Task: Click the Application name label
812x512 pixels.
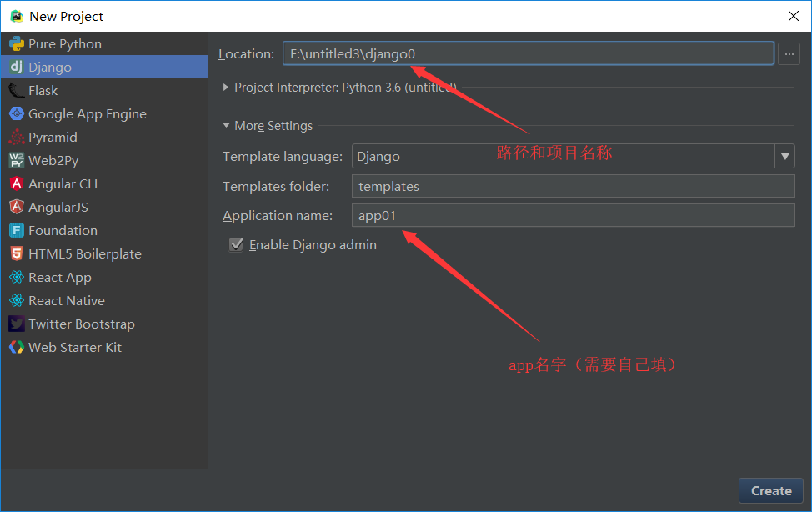Action: pyautogui.click(x=278, y=216)
